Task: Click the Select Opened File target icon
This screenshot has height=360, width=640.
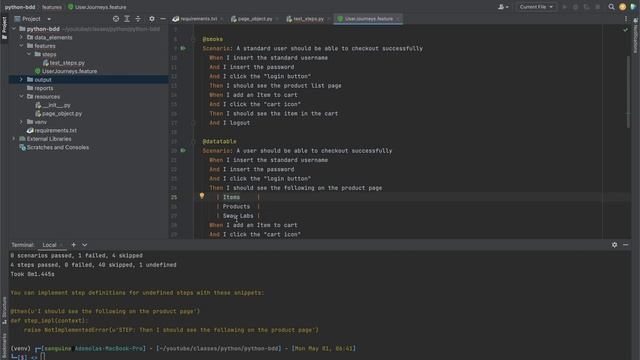Action: point(116,19)
